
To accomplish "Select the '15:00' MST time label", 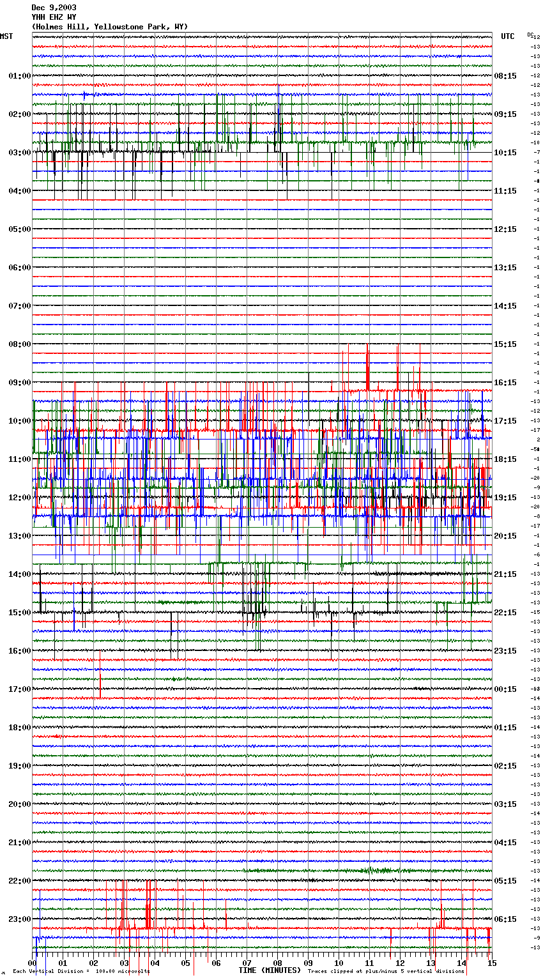I will pos(20,613).
